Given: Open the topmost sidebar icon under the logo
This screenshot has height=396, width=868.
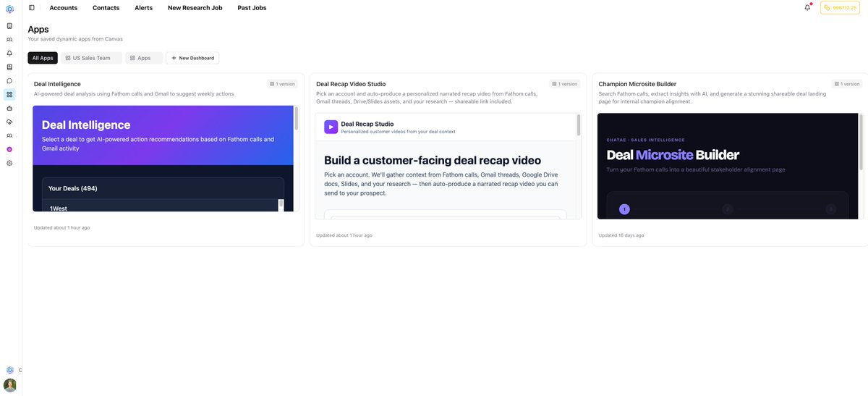Looking at the screenshot, I should (x=9, y=25).
